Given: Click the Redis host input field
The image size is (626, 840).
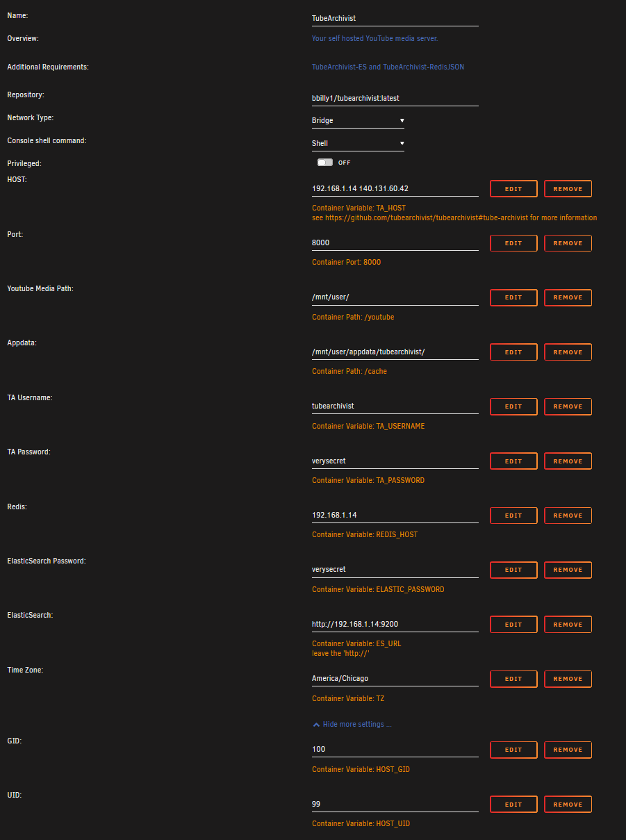Looking at the screenshot, I should tap(395, 516).
